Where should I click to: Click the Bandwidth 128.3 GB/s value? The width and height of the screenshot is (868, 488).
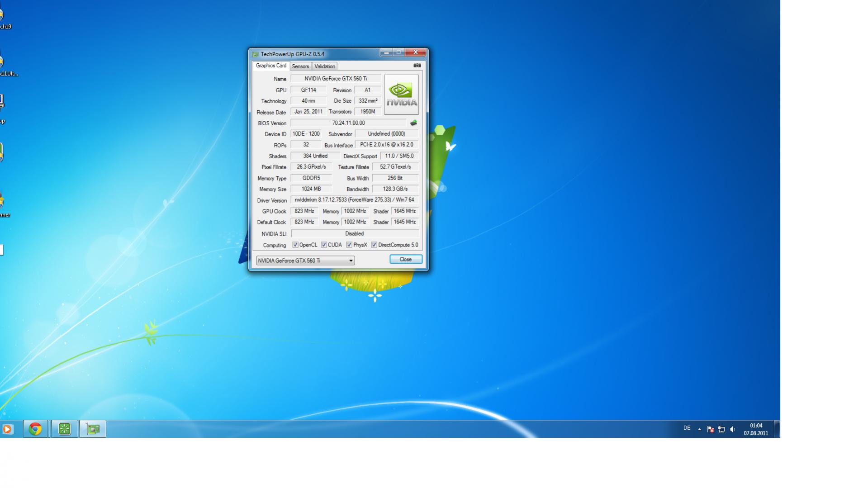point(395,189)
